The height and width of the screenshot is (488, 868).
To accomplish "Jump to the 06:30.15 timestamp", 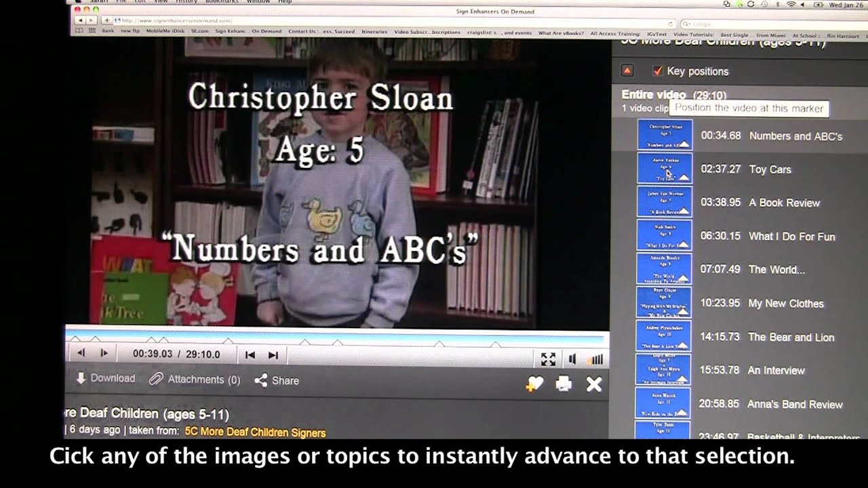I will pyautogui.click(x=720, y=236).
